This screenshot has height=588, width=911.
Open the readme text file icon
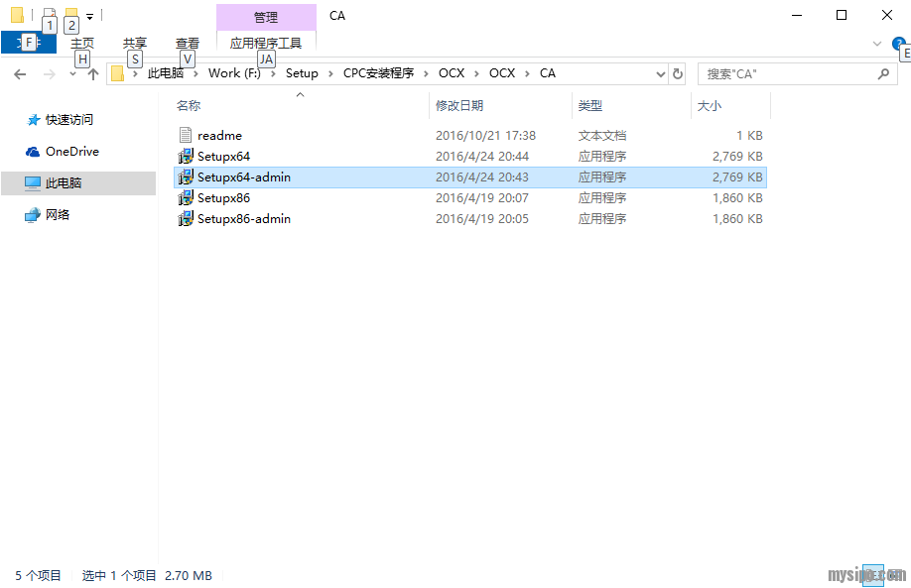186,136
